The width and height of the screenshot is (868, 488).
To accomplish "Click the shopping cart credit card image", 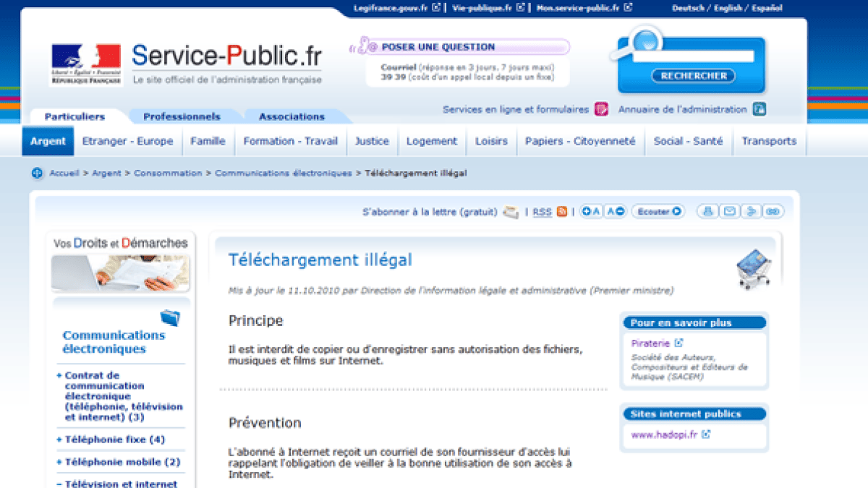I will (753, 269).
